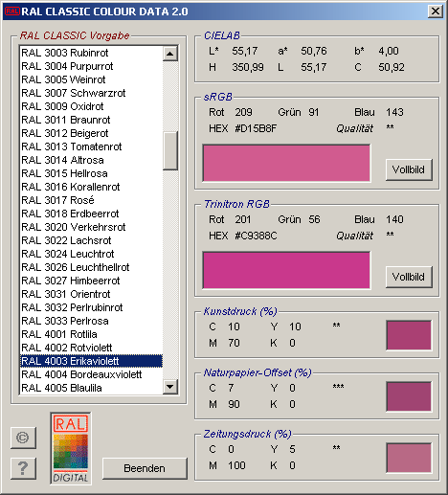Select RAL 3026 Leuchthellrot in the list
The height and width of the screenshot is (495, 448).
click(x=91, y=267)
